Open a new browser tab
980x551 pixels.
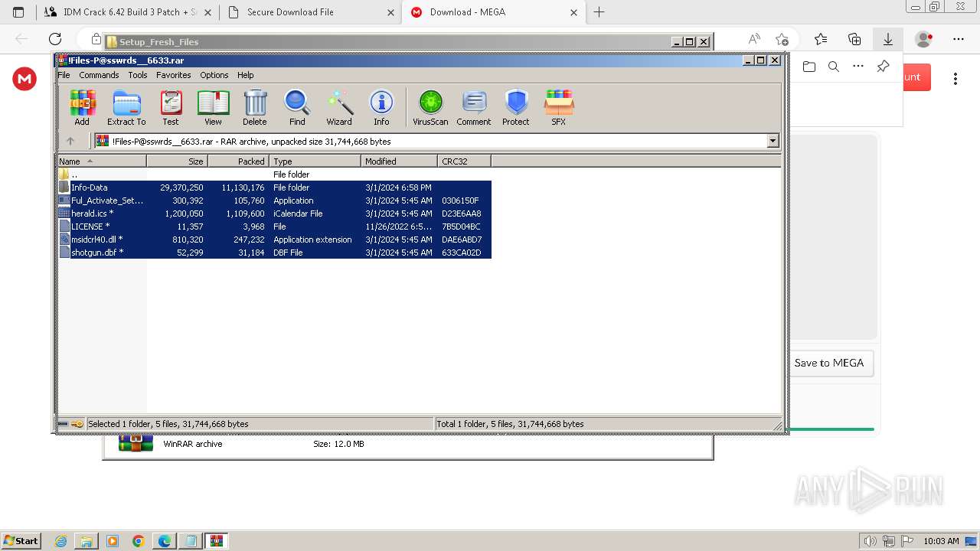tap(599, 12)
